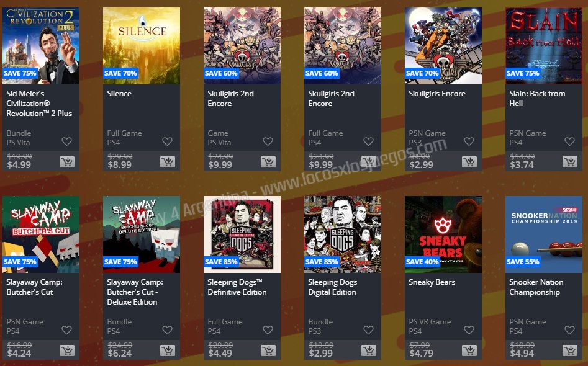Open Slain: Back from Hell title link
588x366 pixels.
coord(537,99)
